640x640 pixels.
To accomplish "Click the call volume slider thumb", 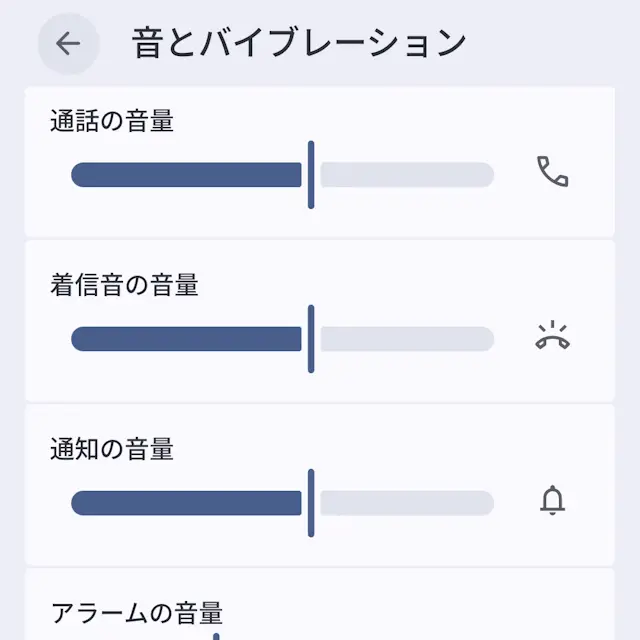I will click(x=311, y=175).
